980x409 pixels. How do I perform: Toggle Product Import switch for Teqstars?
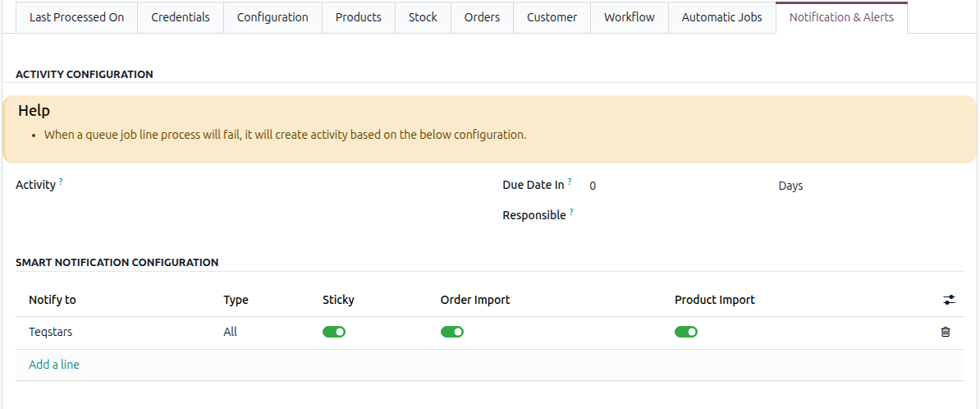tap(686, 332)
